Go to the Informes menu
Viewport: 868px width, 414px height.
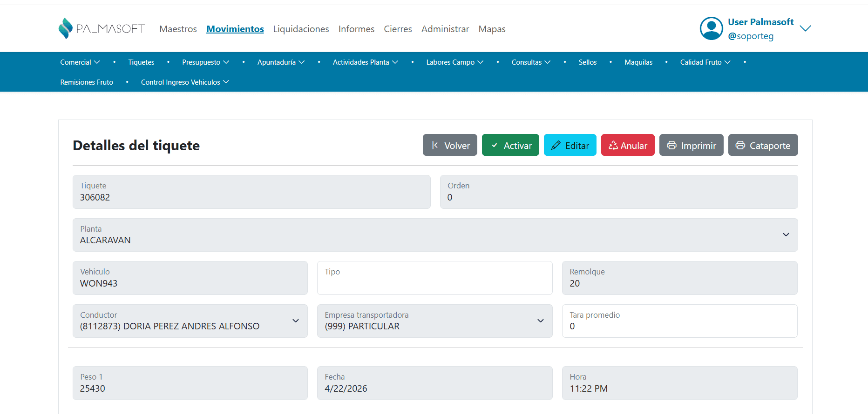(356, 29)
